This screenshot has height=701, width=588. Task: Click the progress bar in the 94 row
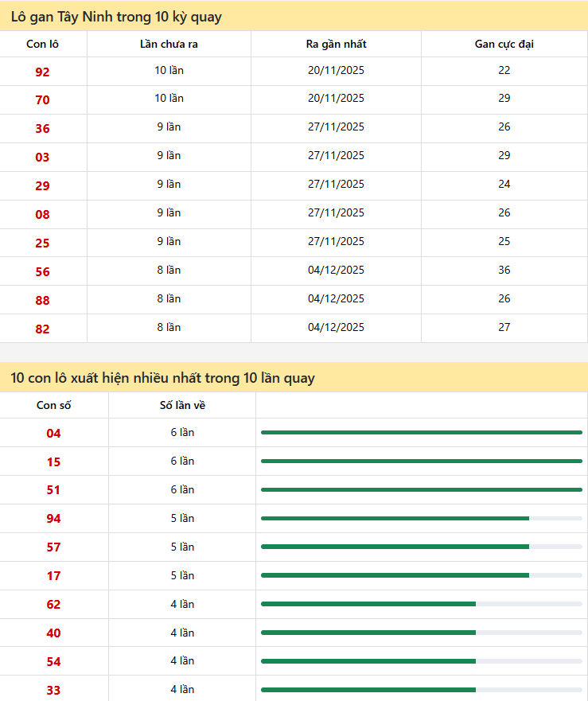421,518
